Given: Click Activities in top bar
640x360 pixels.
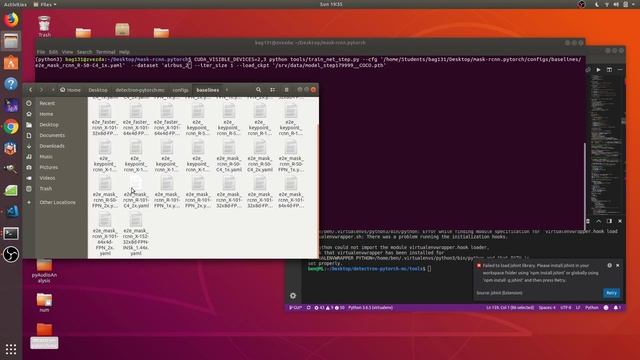Looking at the screenshot, I should pos(15,4).
